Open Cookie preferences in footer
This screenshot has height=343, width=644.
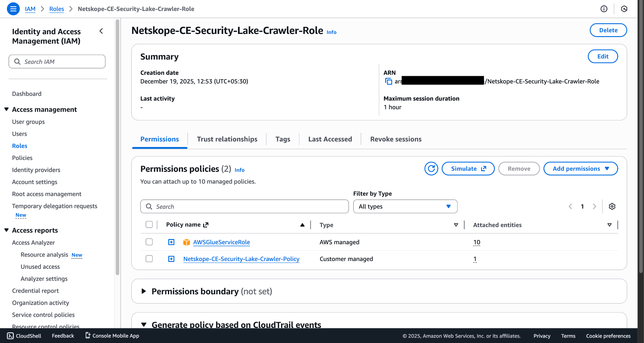[x=608, y=336]
